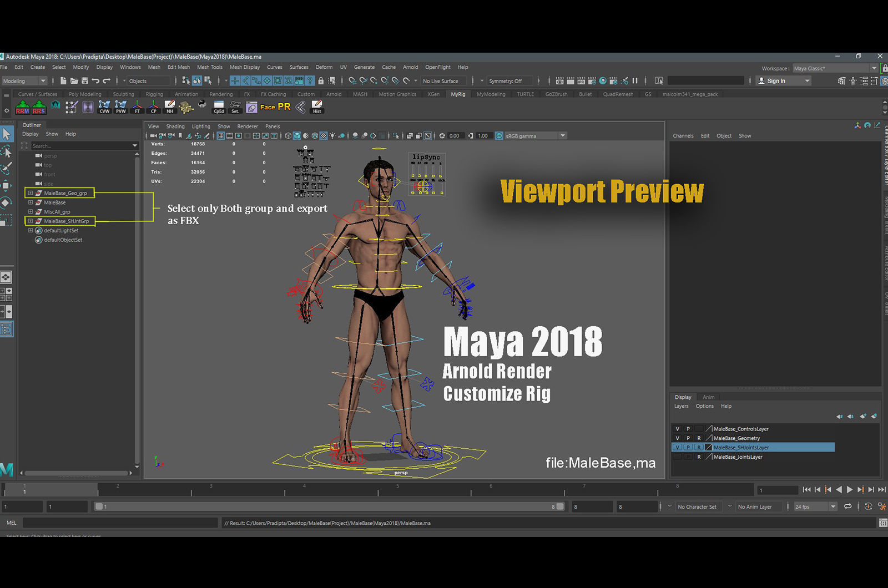888x588 pixels.
Task: Toggle visibility box of MaleBase_JointsLayer
Action: pyautogui.click(x=677, y=457)
